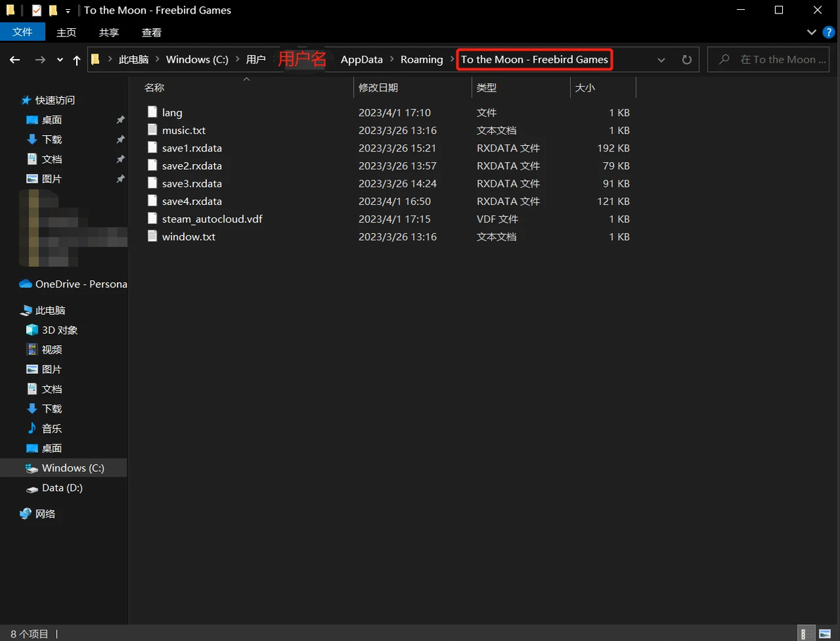Open 视频 folder in sidebar
Image resolution: width=840 pixels, height=641 pixels.
pyautogui.click(x=51, y=349)
